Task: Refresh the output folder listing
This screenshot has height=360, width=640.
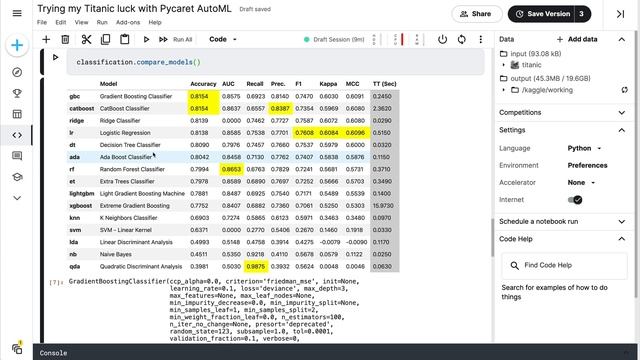Action: [x=624, y=90]
